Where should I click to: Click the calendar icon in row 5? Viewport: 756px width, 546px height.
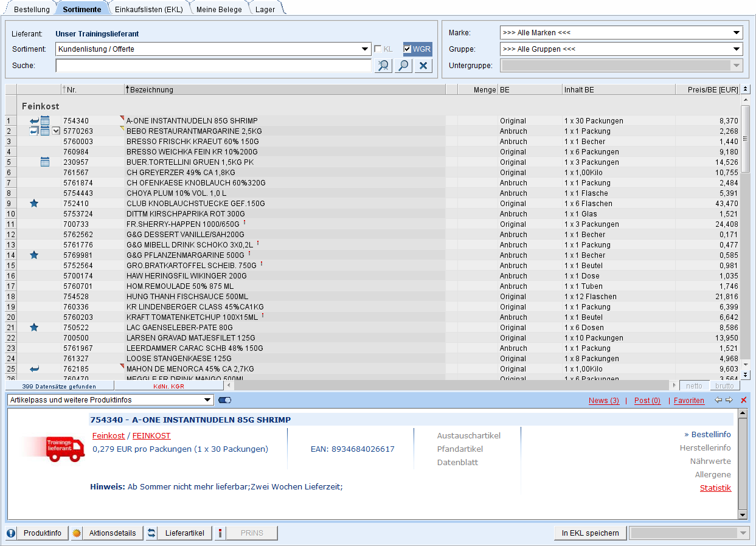coord(45,162)
